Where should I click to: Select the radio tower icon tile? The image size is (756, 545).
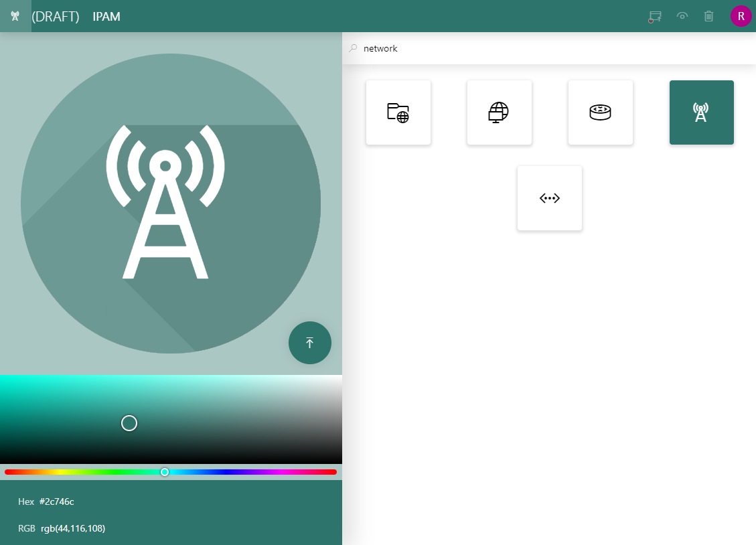point(701,112)
